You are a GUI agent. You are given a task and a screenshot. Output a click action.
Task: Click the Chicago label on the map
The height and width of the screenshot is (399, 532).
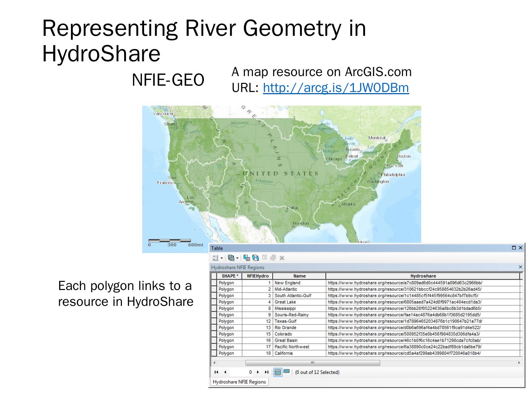coord(334,159)
